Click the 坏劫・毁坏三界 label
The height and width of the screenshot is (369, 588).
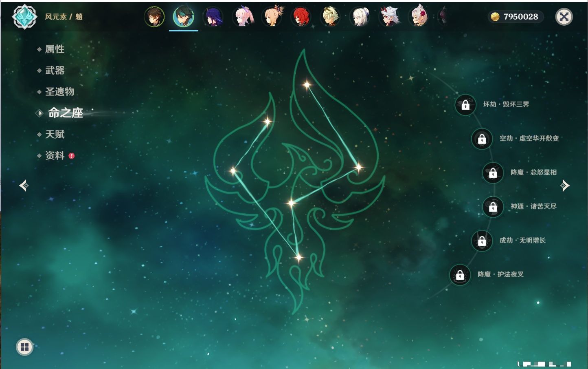point(506,104)
